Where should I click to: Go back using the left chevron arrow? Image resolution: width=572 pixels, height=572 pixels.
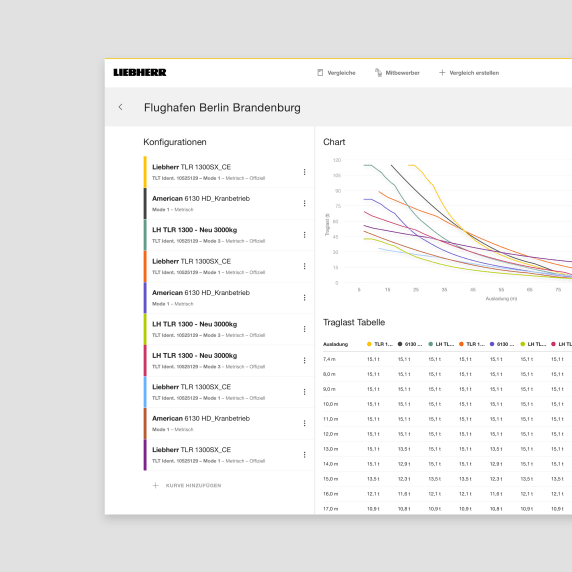click(x=120, y=107)
